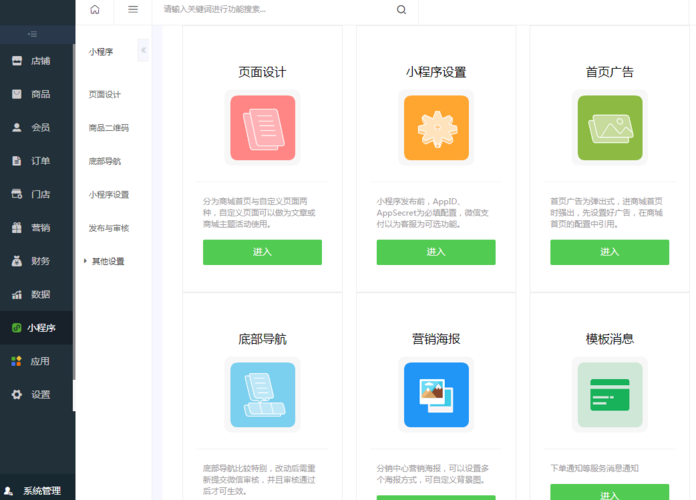Click the light blue 底部导航 icon
This screenshot has width=696, height=500.
(262, 394)
